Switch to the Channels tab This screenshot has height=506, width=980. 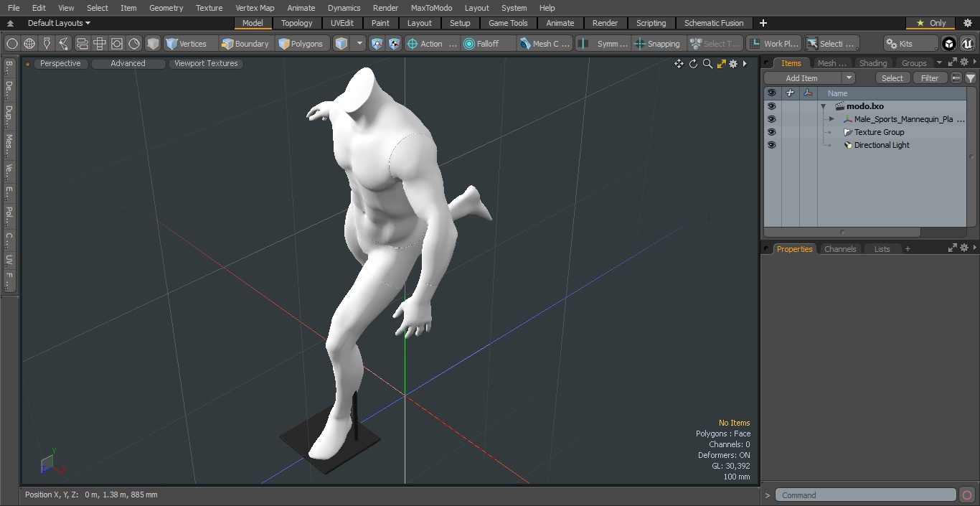click(x=840, y=249)
